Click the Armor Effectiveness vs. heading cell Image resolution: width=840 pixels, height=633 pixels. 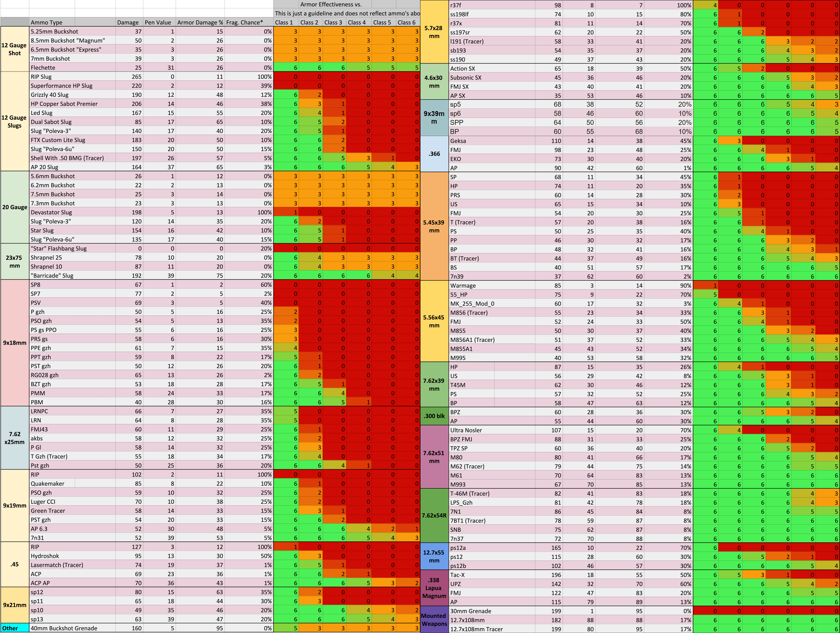331,5
